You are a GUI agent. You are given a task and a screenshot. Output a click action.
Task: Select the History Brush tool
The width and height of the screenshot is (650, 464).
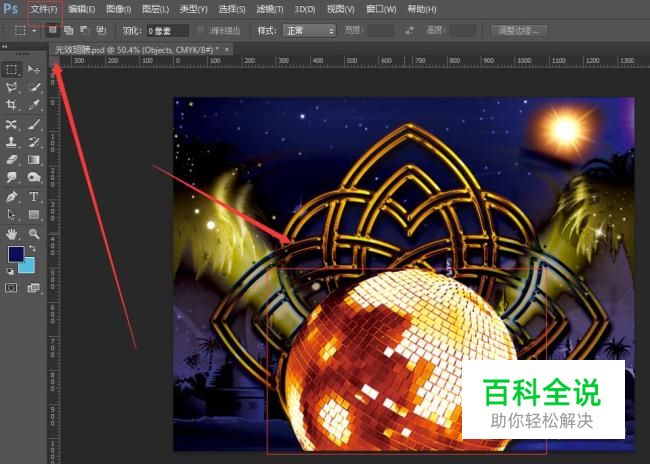(x=34, y=142)
